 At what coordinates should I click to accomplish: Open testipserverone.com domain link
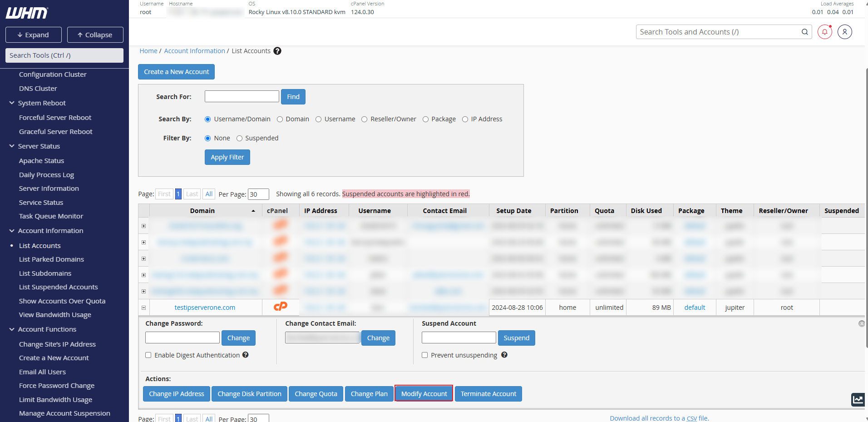[205, 308]
